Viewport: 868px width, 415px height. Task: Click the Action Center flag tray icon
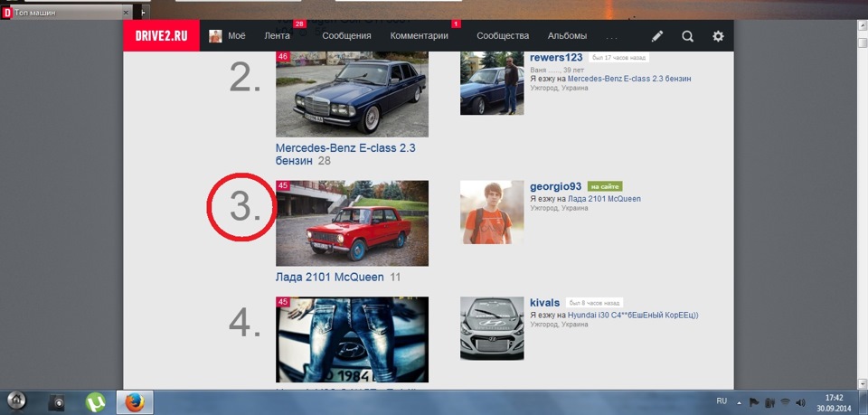coord(754,402)
